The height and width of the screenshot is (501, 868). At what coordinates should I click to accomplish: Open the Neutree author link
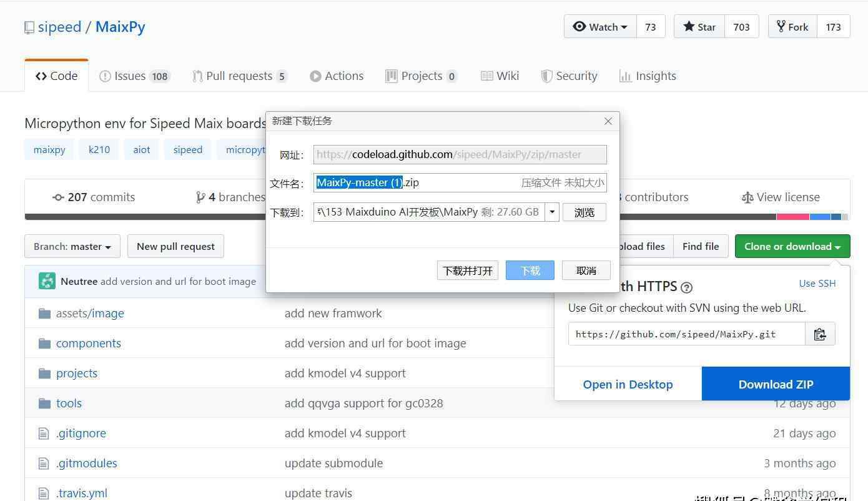79,281
